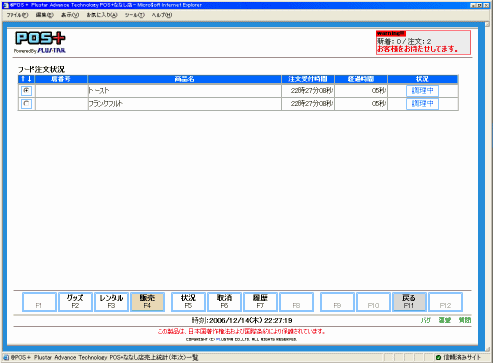Open the 要望 link
This screenshot has width=493, height=363.
click(x=445, y=320)
